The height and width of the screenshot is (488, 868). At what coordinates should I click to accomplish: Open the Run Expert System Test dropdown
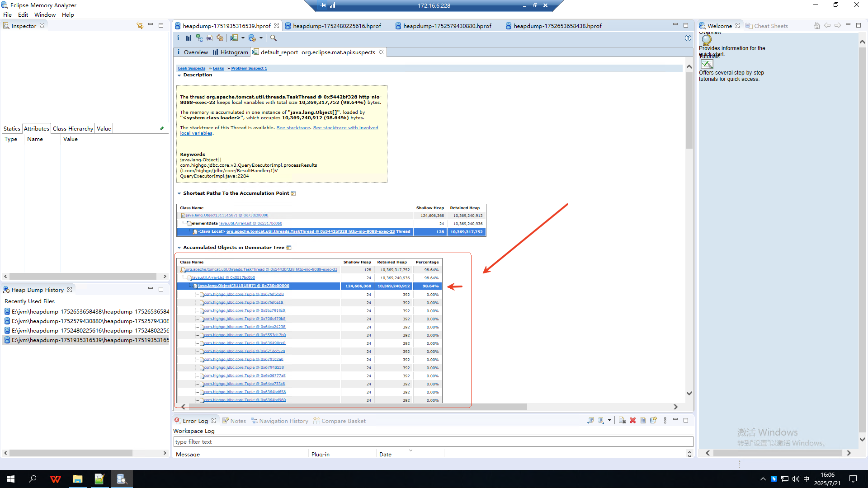coord(243,38)
